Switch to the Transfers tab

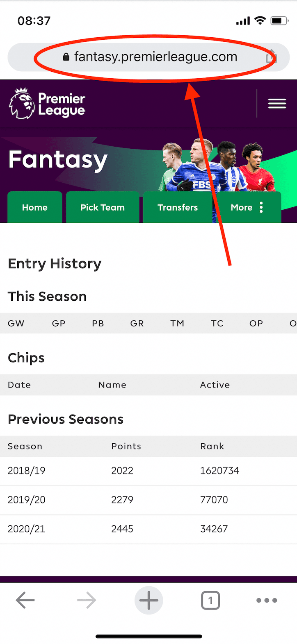[x=178, y=207]
